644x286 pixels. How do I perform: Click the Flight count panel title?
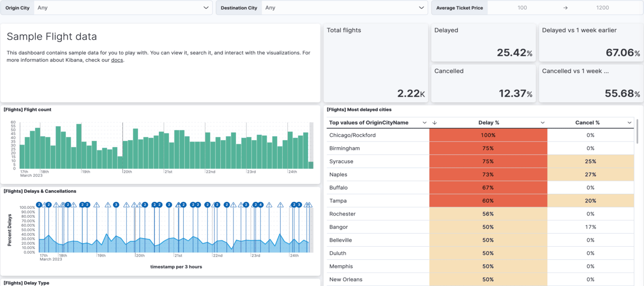click(28, 110)
